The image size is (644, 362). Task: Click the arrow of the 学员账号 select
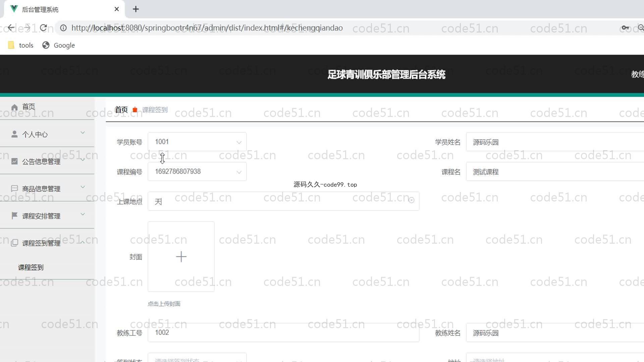pos(239,142)
